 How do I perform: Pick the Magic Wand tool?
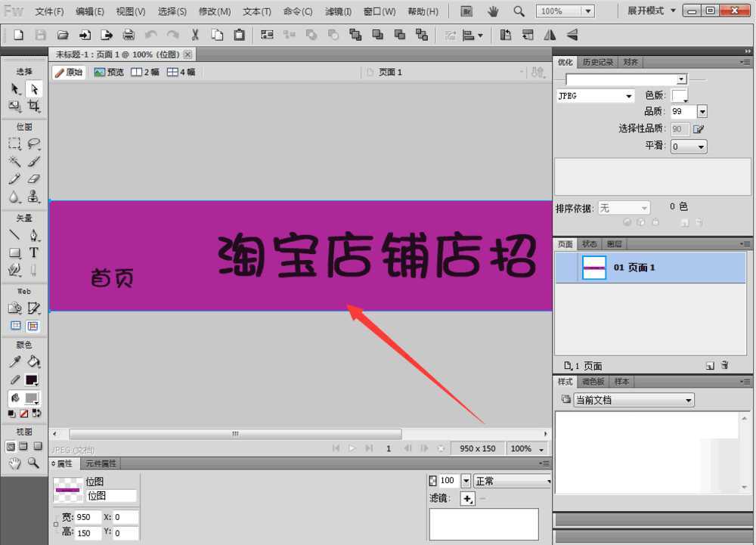point(14,161)
